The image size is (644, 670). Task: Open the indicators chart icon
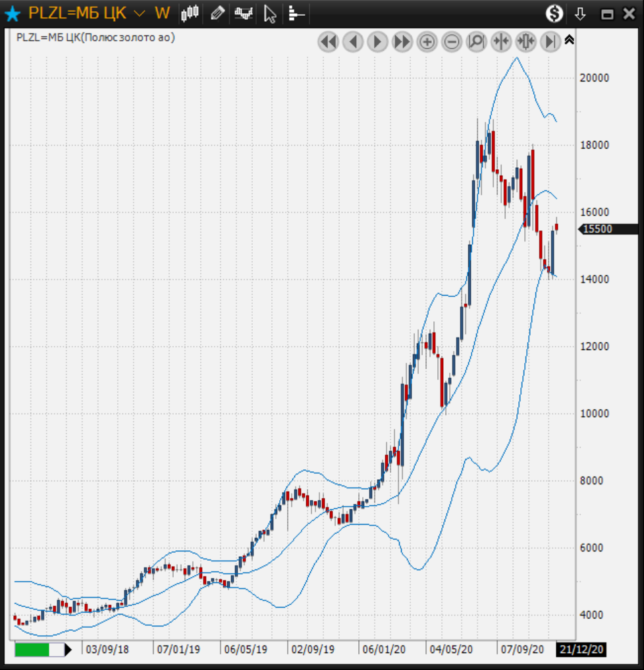coord(244,14)
